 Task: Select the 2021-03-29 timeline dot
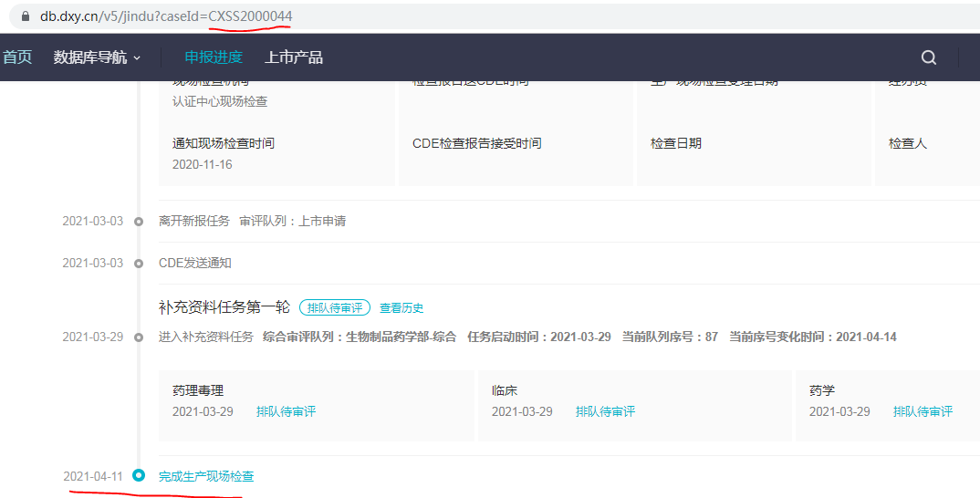[x=139, y=337]
